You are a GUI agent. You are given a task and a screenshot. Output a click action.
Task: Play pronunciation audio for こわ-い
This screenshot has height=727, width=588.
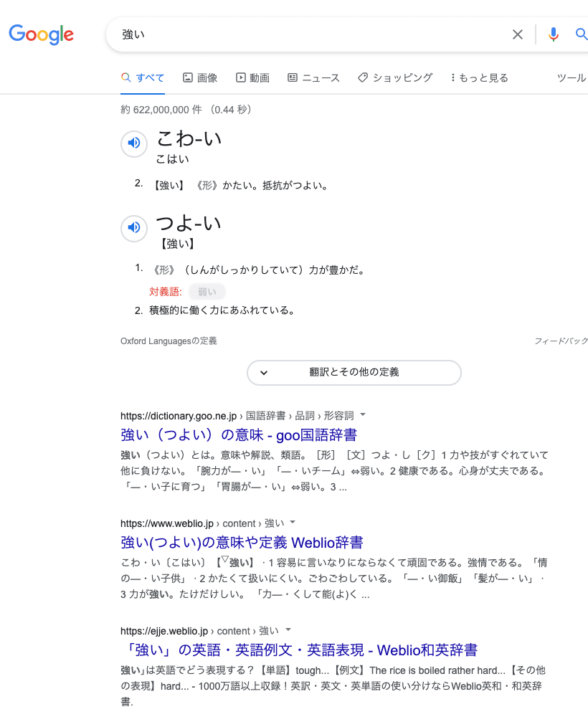(x=134, y=143)
